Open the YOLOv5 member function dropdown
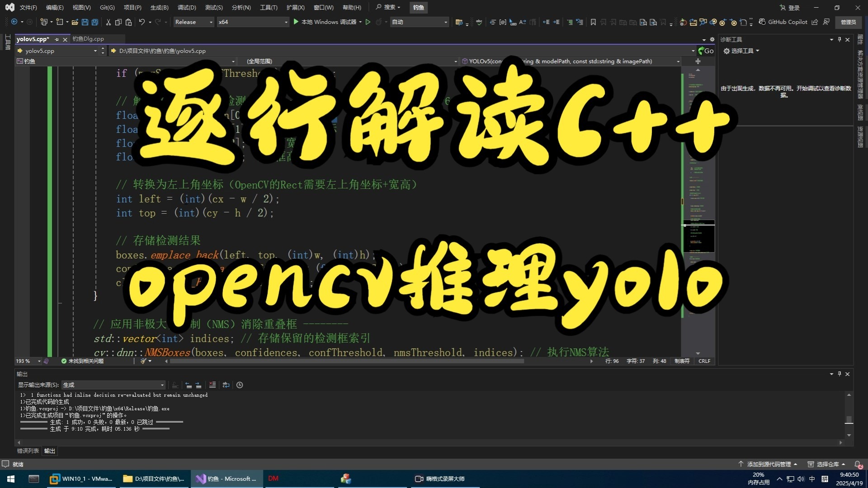 [571, 61]
